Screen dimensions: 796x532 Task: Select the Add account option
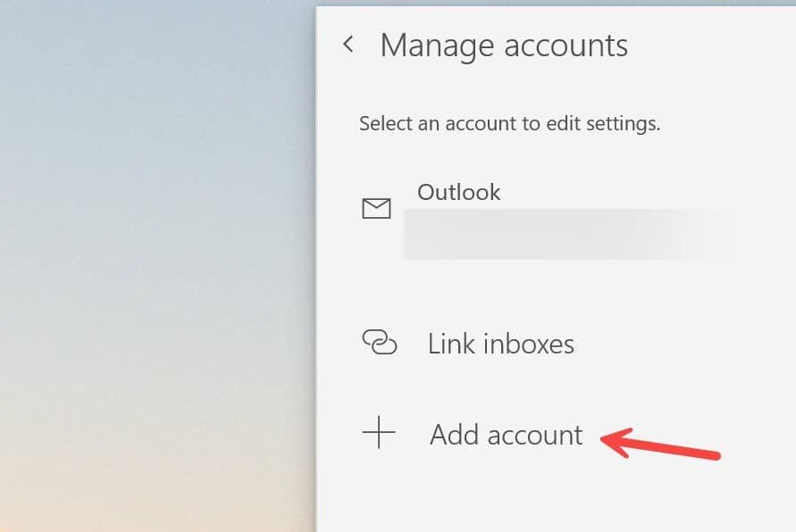pos(506,435)
